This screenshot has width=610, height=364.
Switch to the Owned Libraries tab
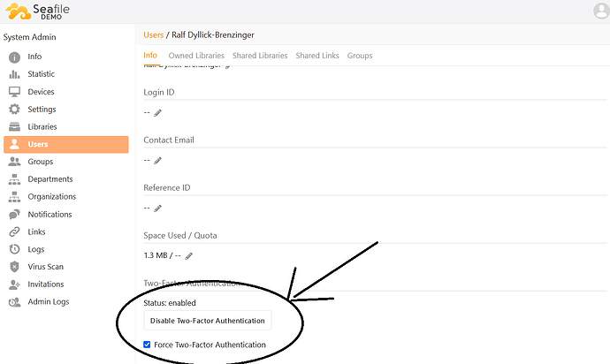[x=196, y=56]
